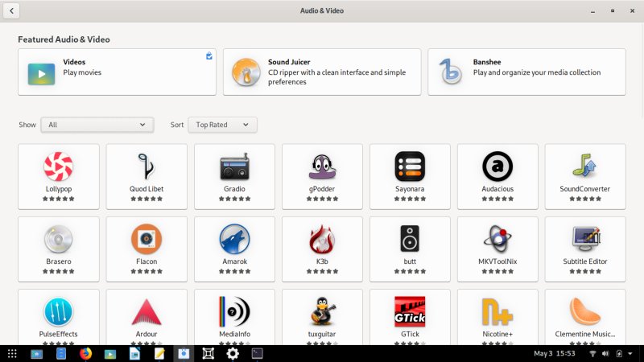Screen dimensions: 644x362
Task: Open the Amarok app tile
Action: click(x=234, y=249)
